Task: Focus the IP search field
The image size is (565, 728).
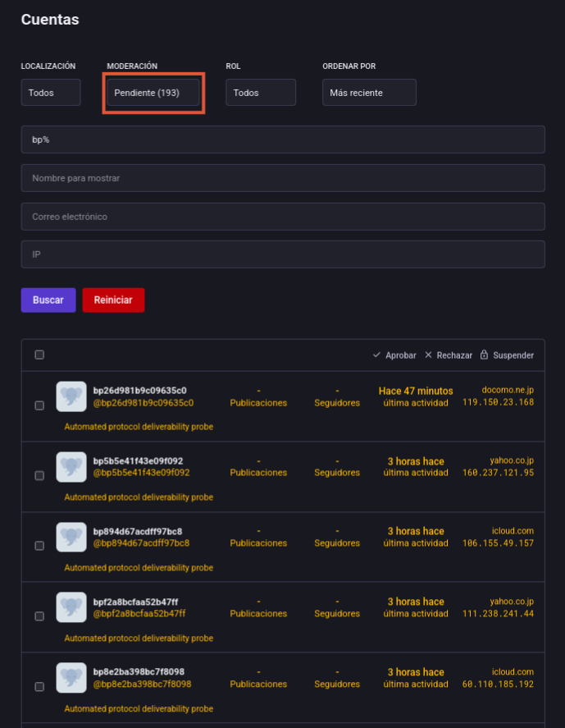Action: pyautogui.click(x=283, y=254)
